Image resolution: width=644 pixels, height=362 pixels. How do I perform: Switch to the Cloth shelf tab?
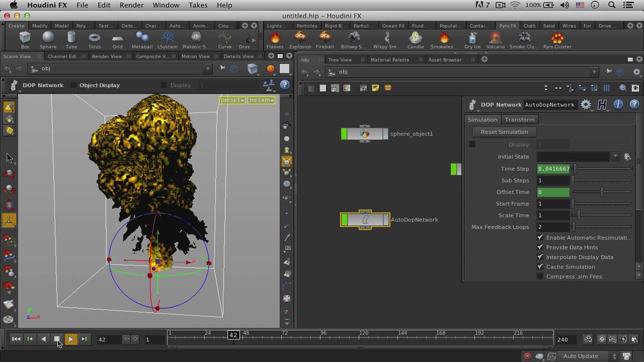click(529, 26)
